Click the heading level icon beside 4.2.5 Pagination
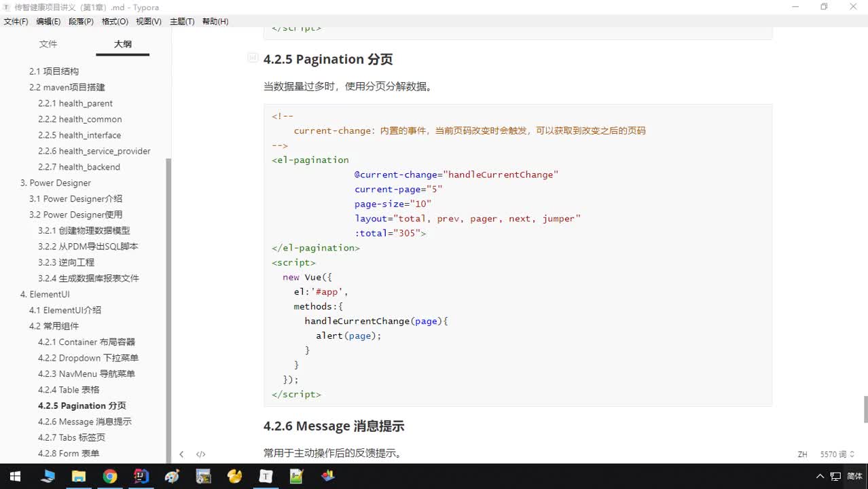The image size is (868, 489). [x=253, y=58]
